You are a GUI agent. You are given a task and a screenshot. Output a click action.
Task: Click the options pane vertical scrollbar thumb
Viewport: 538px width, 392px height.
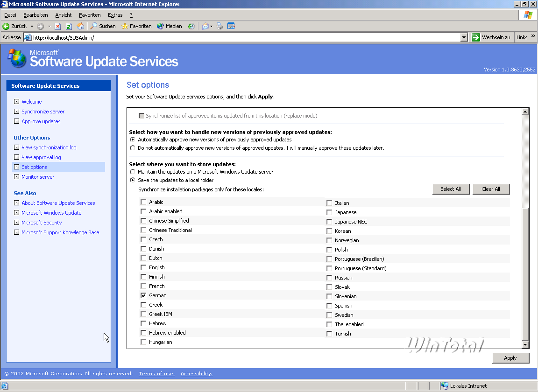pyautogui.click(x=525, y=274)
